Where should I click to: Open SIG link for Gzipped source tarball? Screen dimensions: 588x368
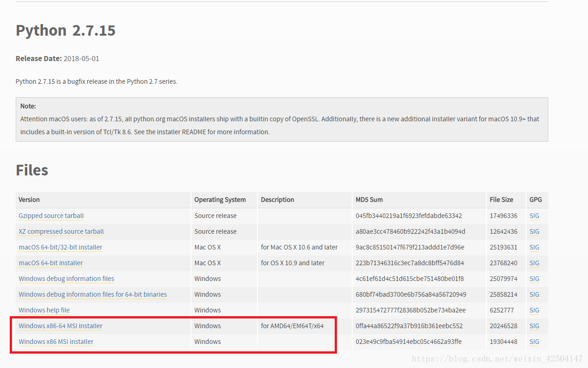(x=534, y=216)
